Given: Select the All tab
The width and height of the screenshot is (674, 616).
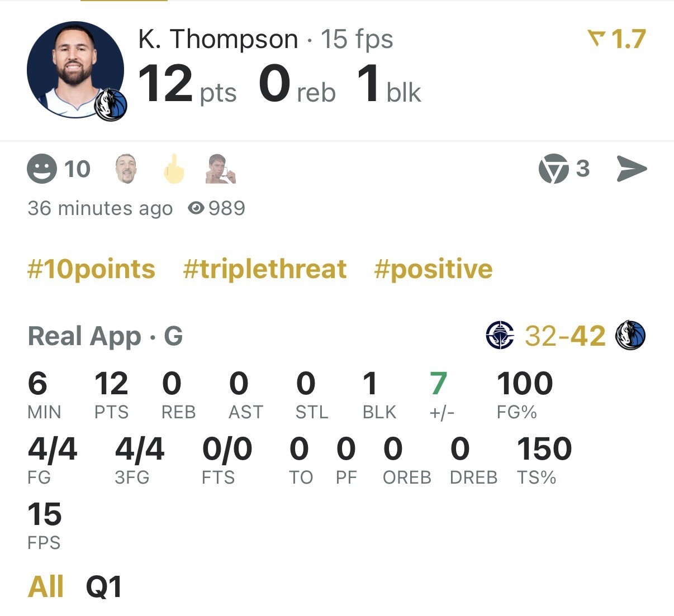Looking at the screenshot, I should click(x=46, y=587).
